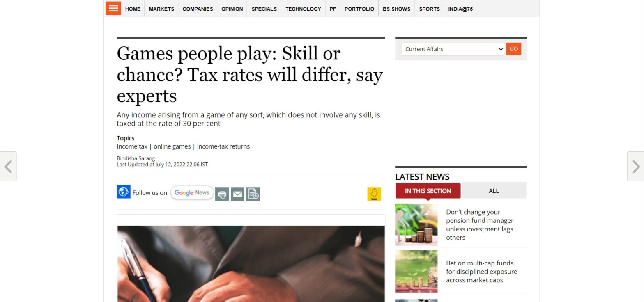Image resolution: width=644 pixels, height=302 pixels.
Task: Switch to the ALL news tab
Action: pos(494,191)
